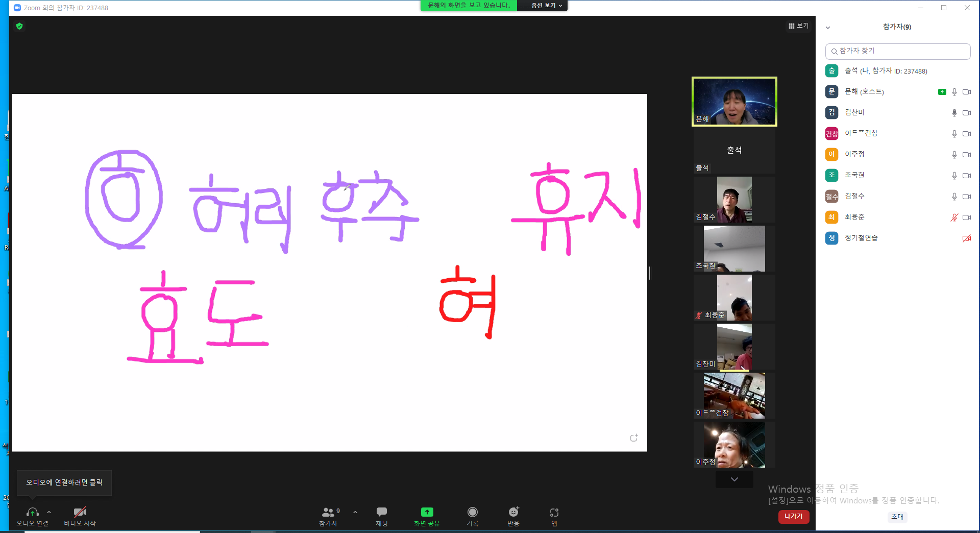Toggle 정기철연습's disabled camera icon
Image resolution: width=980 pixels, height=533 pixels.
(x=967, y=238)
